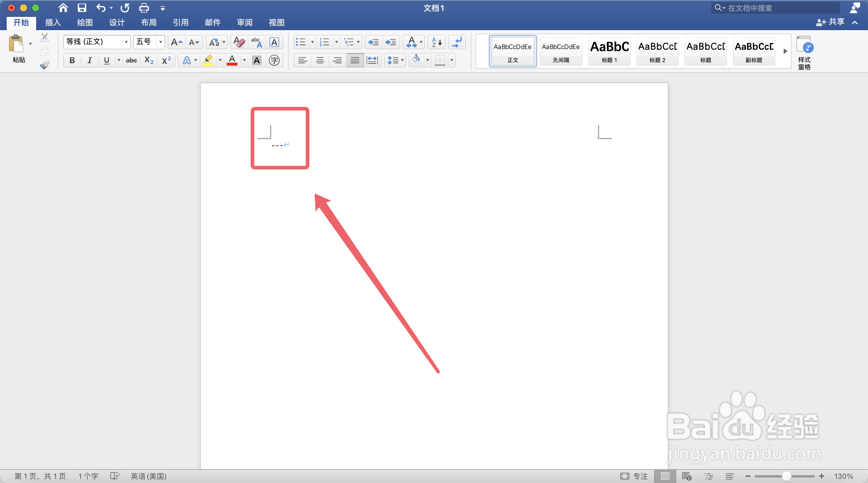Apply distributed alignment
The width and height of the screenshot is (868, 483).
coord(372,60)
